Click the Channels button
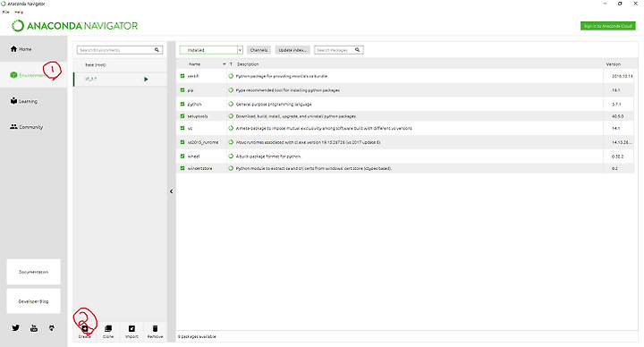 click(x=258, y=50)
